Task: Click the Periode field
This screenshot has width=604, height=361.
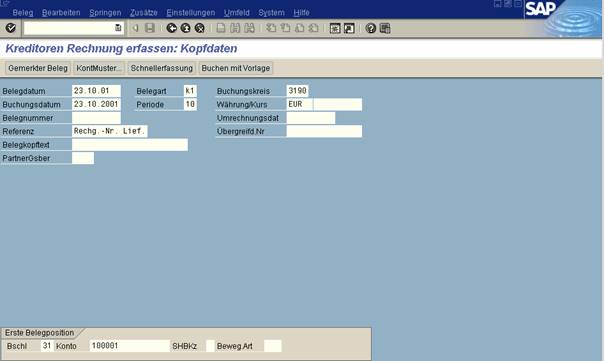Action: (x=190, y=104)
